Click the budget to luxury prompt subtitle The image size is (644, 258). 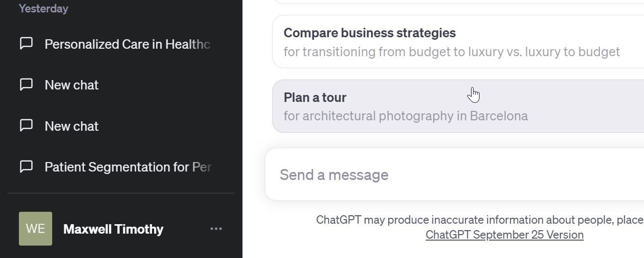451,52
